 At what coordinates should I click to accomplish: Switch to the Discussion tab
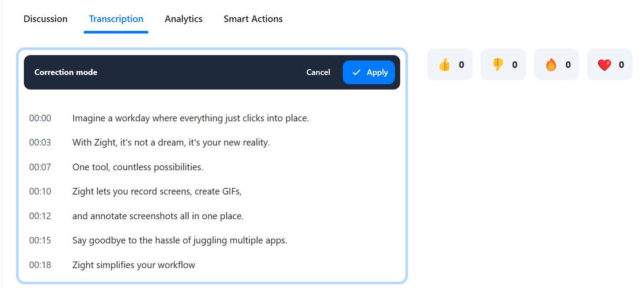point(45,19)
